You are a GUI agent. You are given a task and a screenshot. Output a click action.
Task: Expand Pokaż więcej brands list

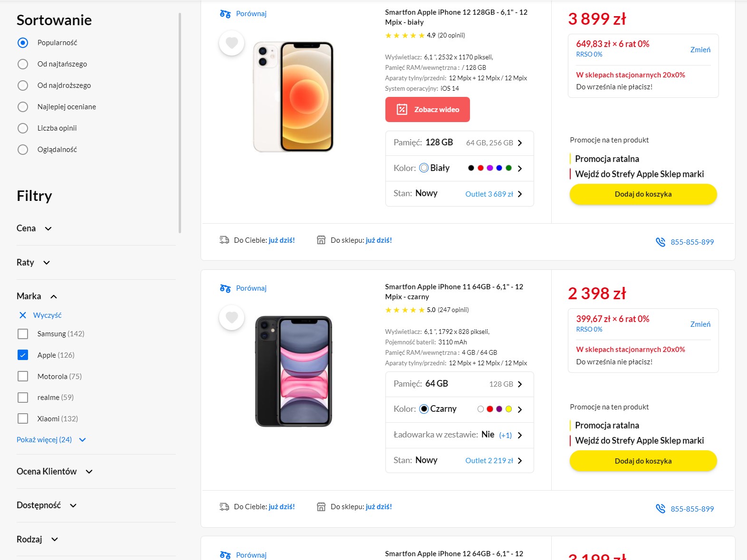pyautogui.click(x=51, y=440)
